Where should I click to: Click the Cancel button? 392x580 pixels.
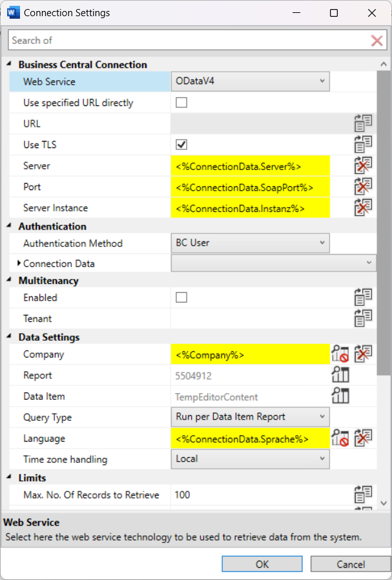[351, 564]
